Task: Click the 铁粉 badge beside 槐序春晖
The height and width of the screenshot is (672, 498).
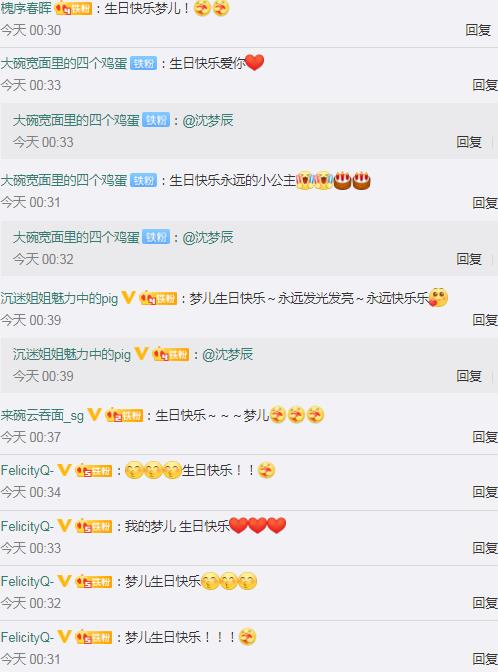Action: (x=73, y=8)
